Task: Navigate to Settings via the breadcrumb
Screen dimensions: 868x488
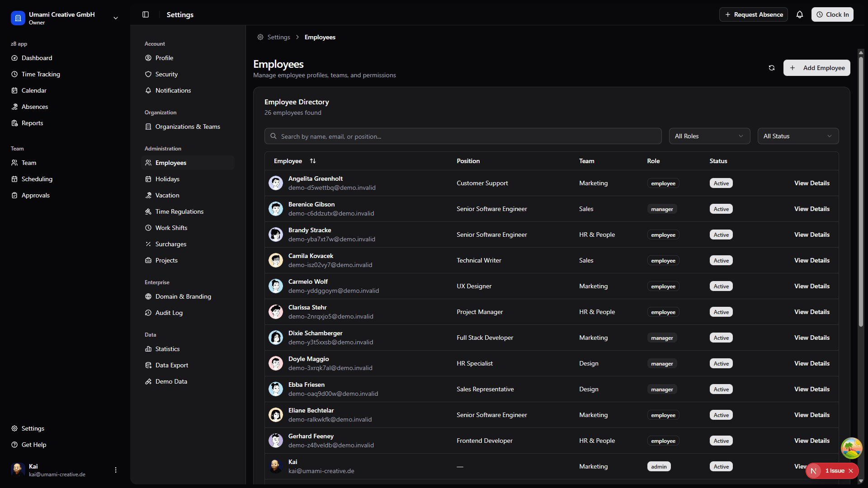Action: 278,37
